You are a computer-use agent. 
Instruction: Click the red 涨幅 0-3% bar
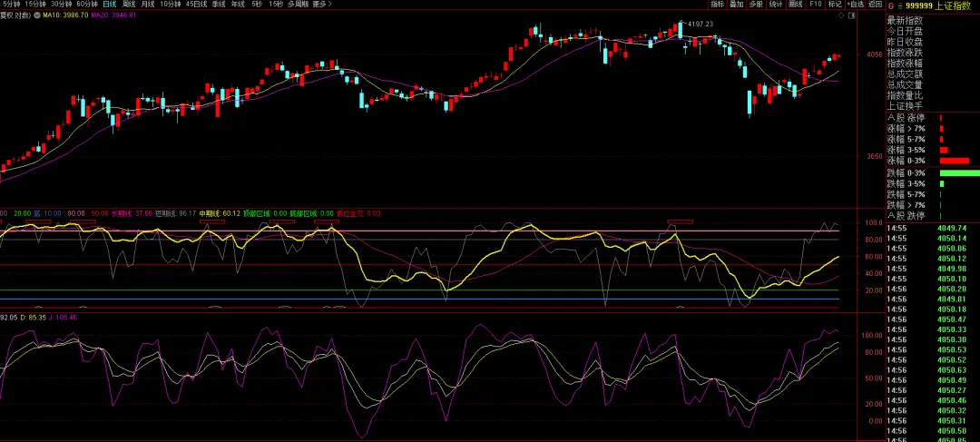pyautogui.click(x=955, y=161)
